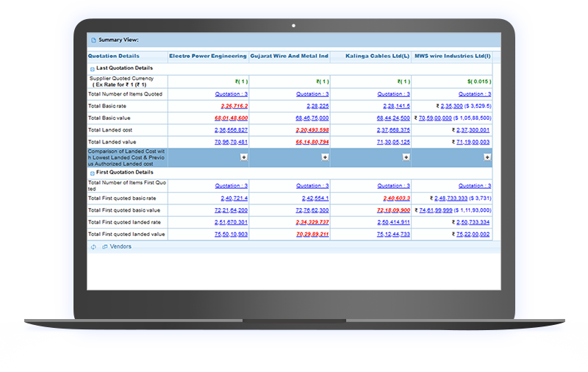Expand landed cost comparison for Kalinga Cables
The width and height of the screenshot is (588, 372).
pos(406,157)
